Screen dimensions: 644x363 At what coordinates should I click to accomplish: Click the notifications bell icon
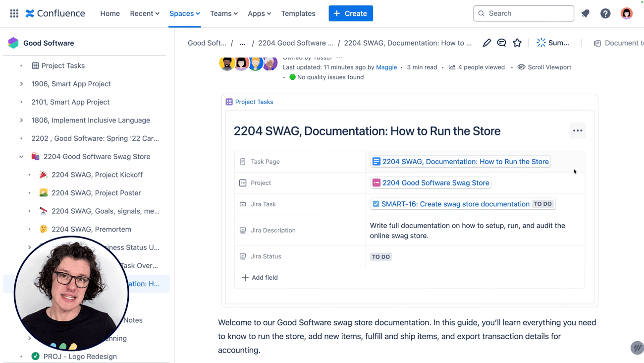coord(586,13)
